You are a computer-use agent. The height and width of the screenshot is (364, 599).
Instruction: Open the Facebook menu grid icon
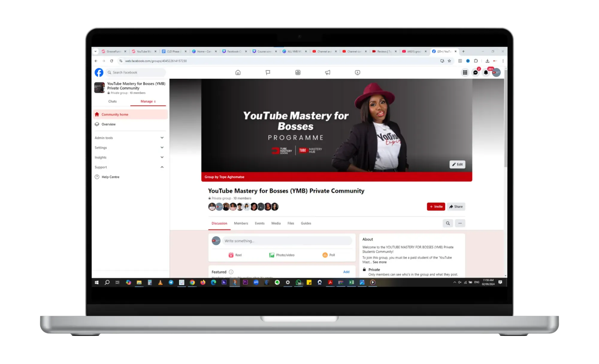click(465, 72)
